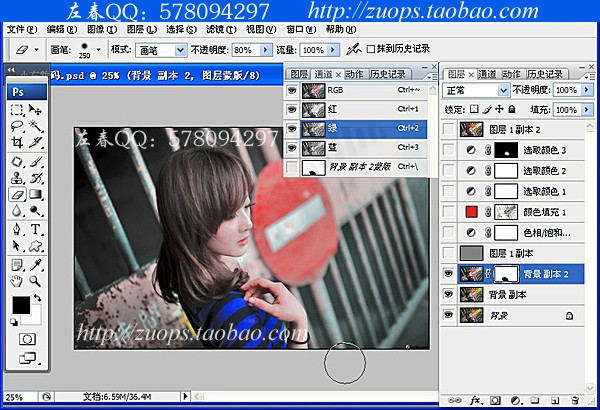This screenshot has height=410, width=600.
Task: Select the Gradient tool
Action: [36, 194]
